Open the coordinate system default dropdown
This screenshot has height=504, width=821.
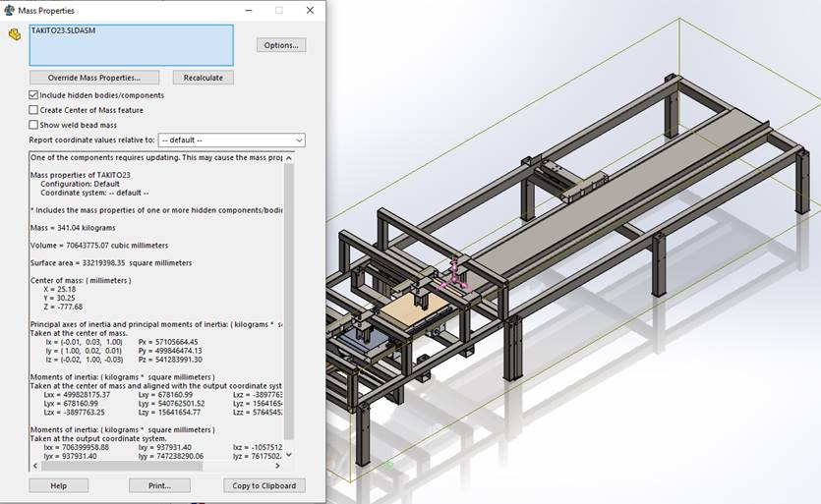coord(231,140)
